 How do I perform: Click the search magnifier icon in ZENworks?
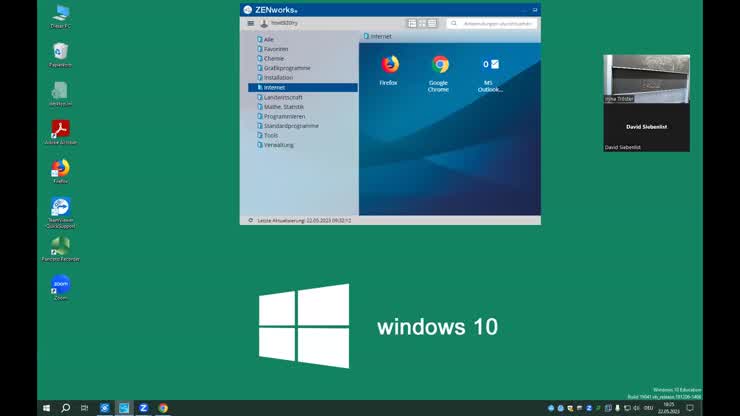pyautogui.click(x=454, y=23)
